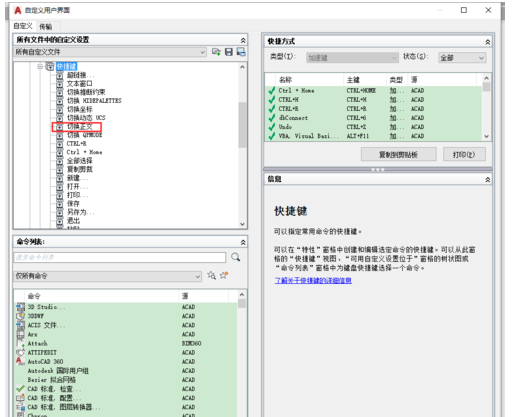
Task: Switch to the 传输 tab
Action: click(46, 26)
